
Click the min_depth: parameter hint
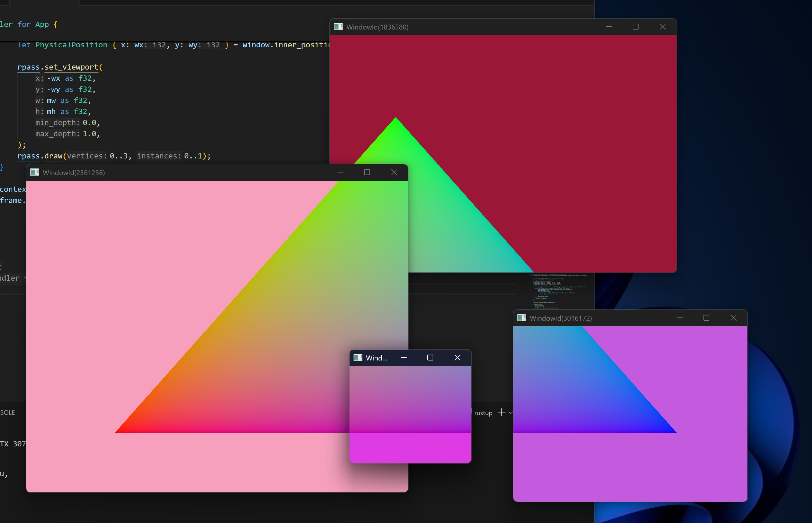click(57, 122)
